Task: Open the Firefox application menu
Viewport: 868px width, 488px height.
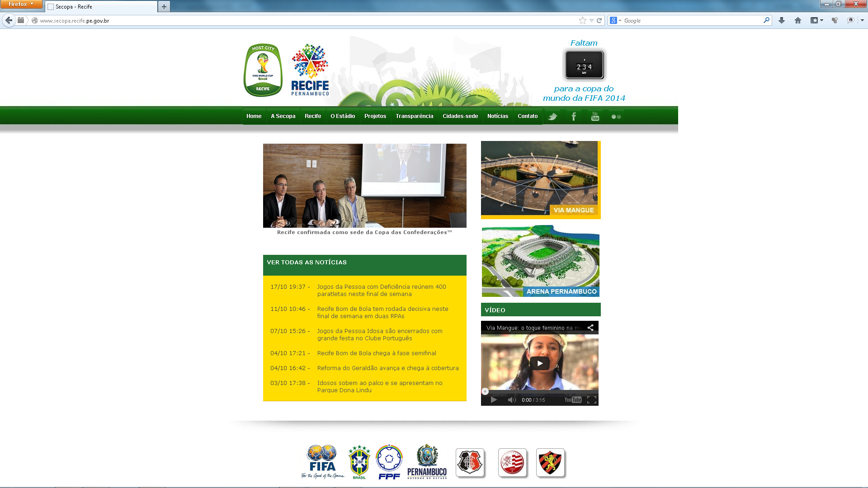Action: pyautogui.click(x=21, y=4)
